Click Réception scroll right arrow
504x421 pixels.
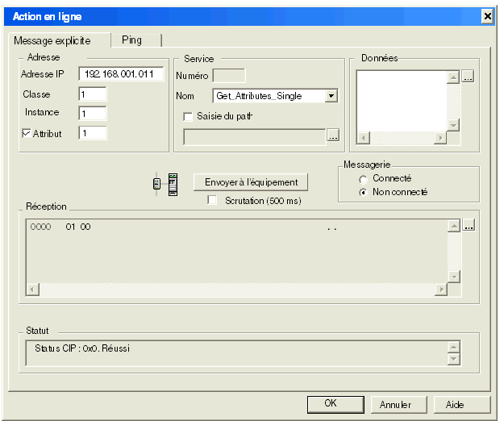click(441, 290)
